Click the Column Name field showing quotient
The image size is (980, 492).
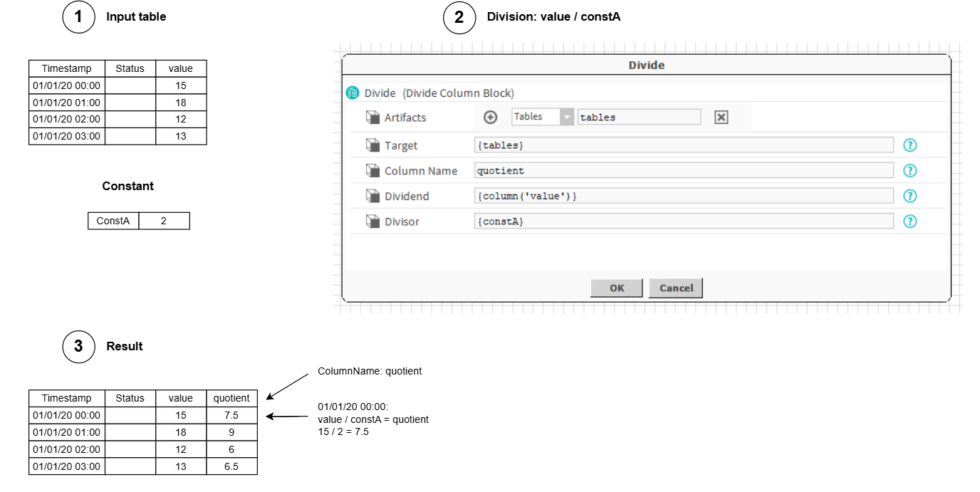tap(683, 171)
